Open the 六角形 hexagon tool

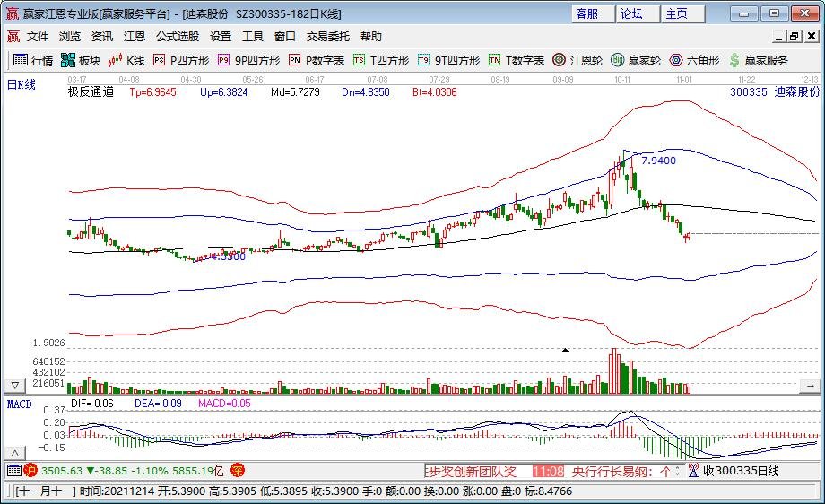[x=694, y=60]
